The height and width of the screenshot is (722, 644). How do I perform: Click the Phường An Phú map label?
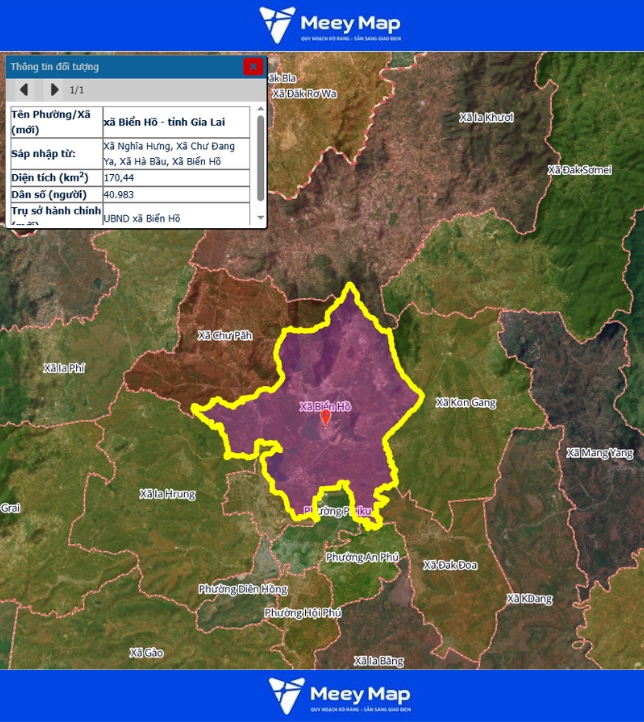(x=362, y=557)
